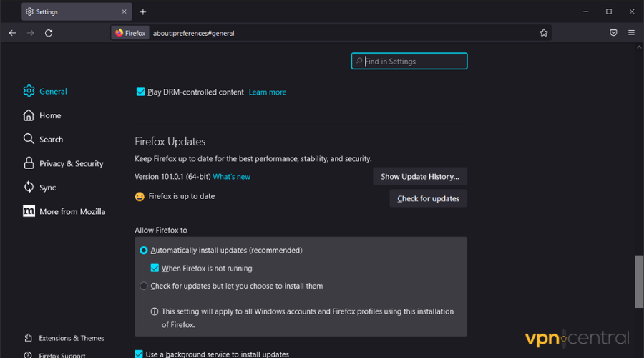Click the Show Update History button
This screenshot has width=644, height=358.
click(x=419, y=177)
